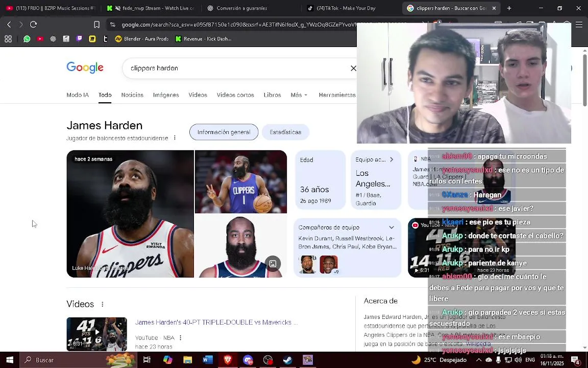This screenshot has width=588, height=368.
Task: Open the image gallery icon on Harden photo
Action: pyautogui.click(x=273, y=264)
